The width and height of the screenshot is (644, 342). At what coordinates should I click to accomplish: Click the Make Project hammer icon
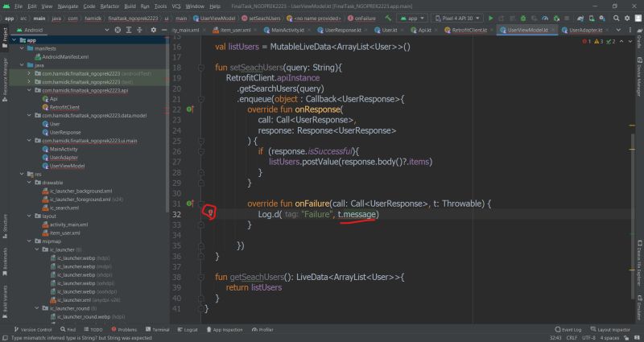tap(388, 19)
